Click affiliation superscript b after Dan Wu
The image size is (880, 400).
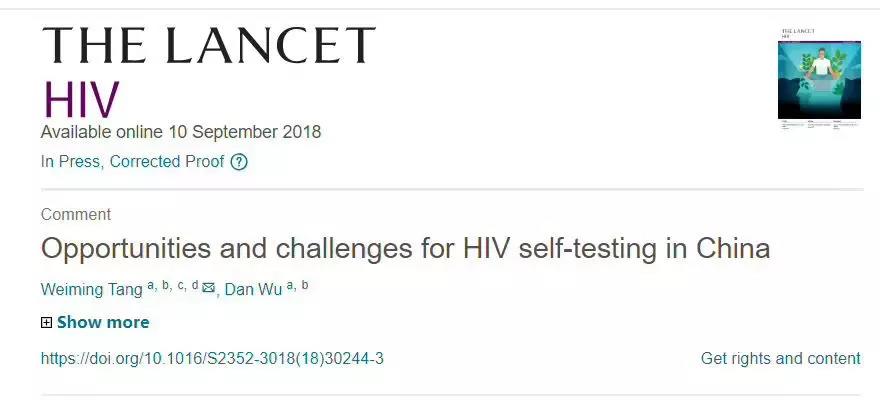tap(305, 285)
